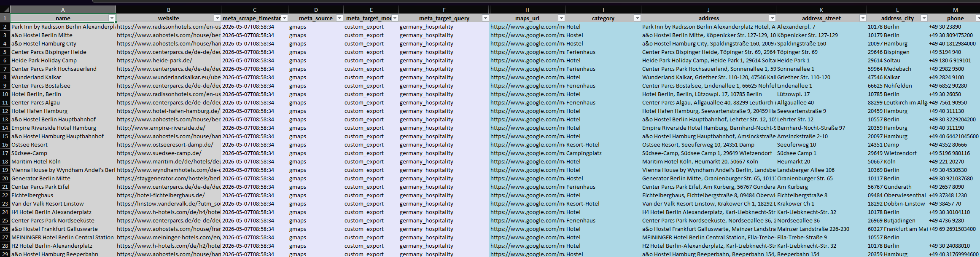This screenshot has height=257, width=980.
Task: Click the '29646 Bispingen' city cell
Action: (897, 52)
